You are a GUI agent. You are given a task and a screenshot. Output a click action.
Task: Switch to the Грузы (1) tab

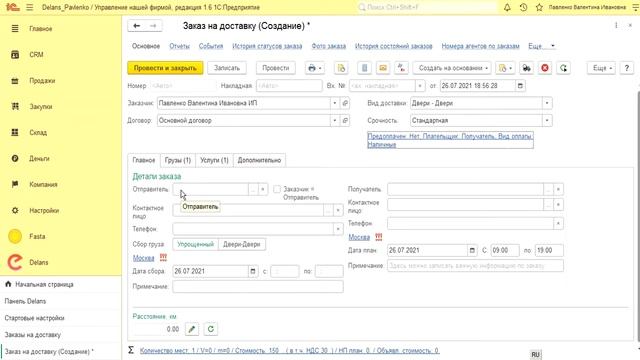[x=178, y=160]
